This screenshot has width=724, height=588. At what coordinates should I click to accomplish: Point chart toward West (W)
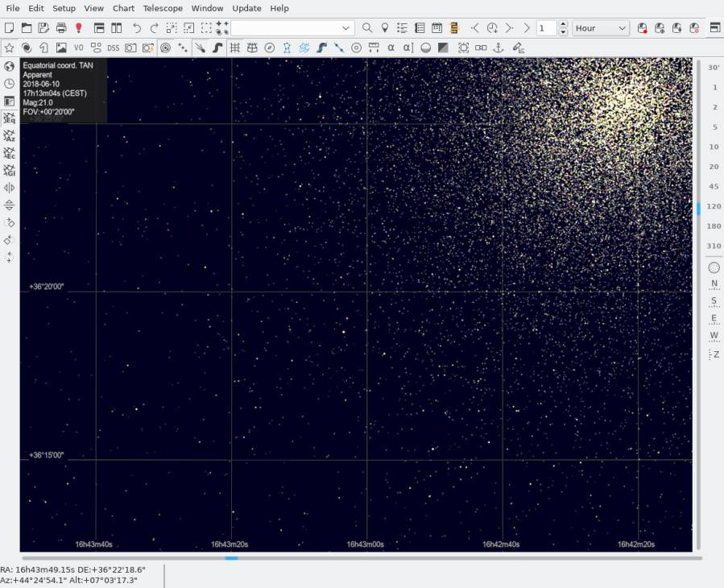click(x=714, y=337)
